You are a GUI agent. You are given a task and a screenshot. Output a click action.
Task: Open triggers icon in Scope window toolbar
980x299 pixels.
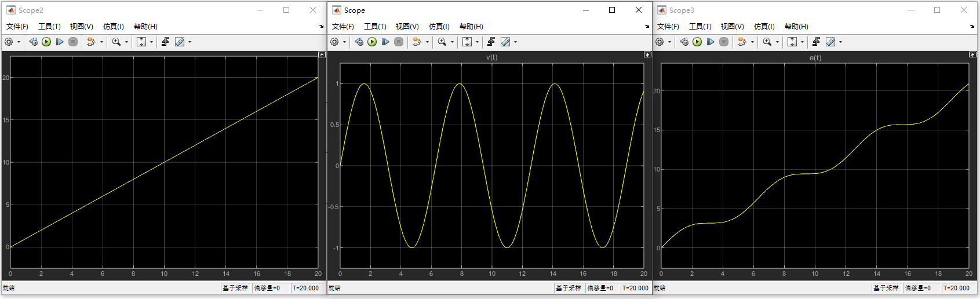pyautogui.click(x=491, y=42)
